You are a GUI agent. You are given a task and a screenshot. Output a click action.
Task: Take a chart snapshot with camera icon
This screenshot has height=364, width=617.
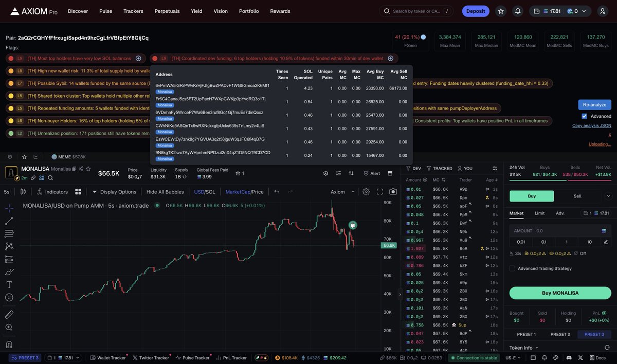393,191
